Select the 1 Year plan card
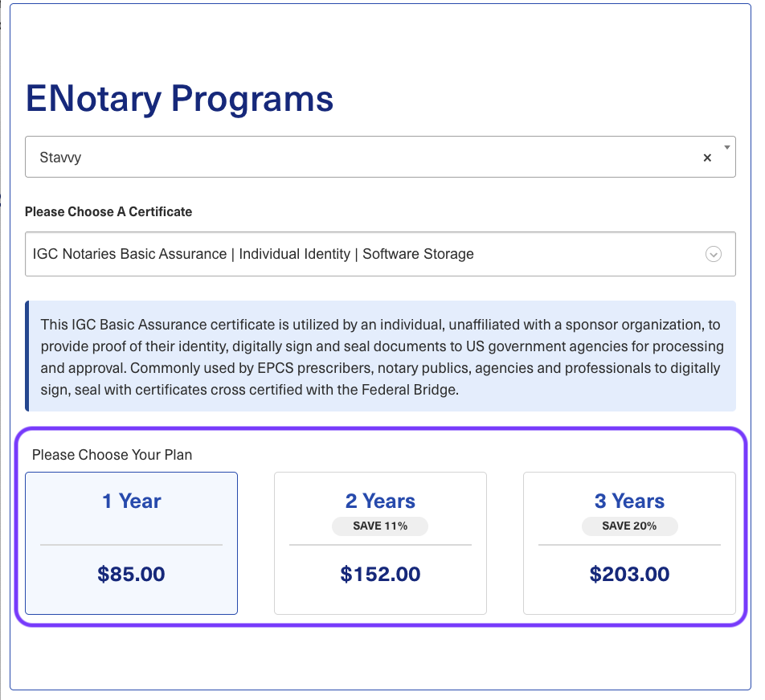 [131, 542]
